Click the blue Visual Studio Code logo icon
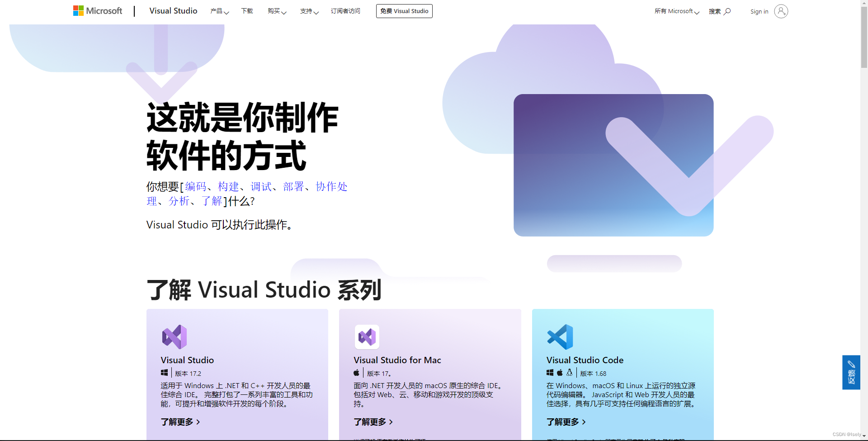This screenshot has width=868, height=441. click(560, 337)
